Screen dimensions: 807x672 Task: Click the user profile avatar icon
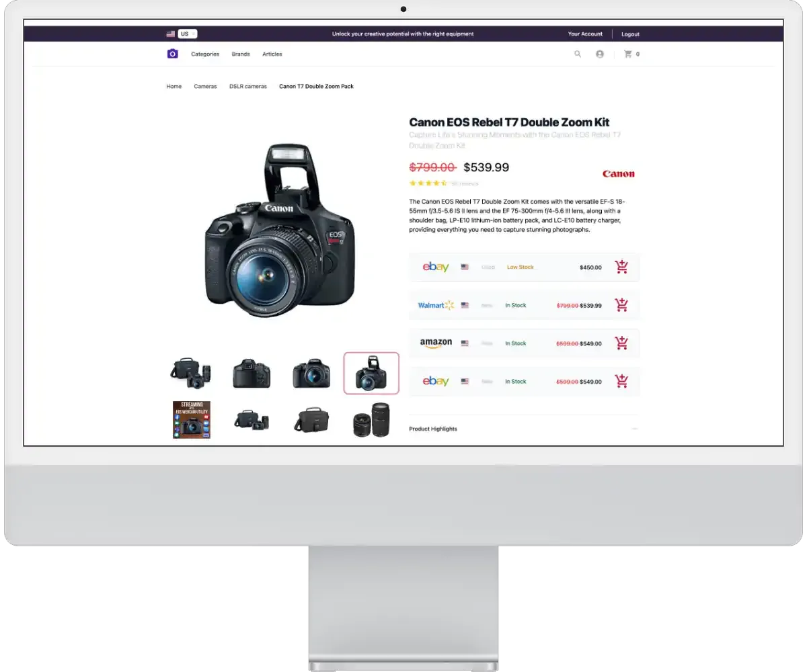600,54
